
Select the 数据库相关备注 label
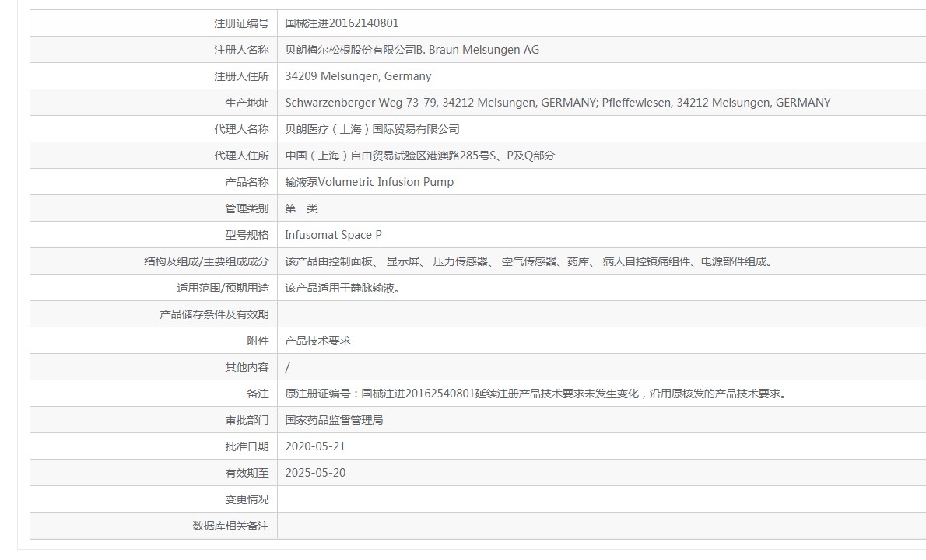230,526
